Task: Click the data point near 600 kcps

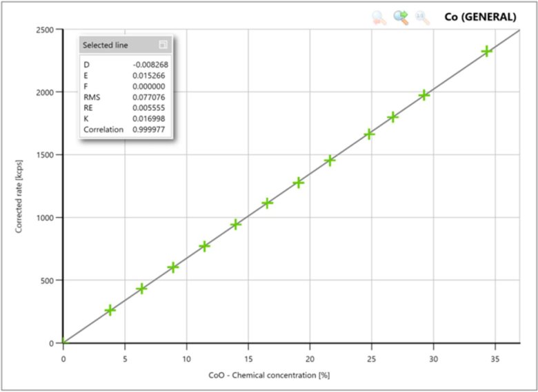Action: (x=173, y=267)
